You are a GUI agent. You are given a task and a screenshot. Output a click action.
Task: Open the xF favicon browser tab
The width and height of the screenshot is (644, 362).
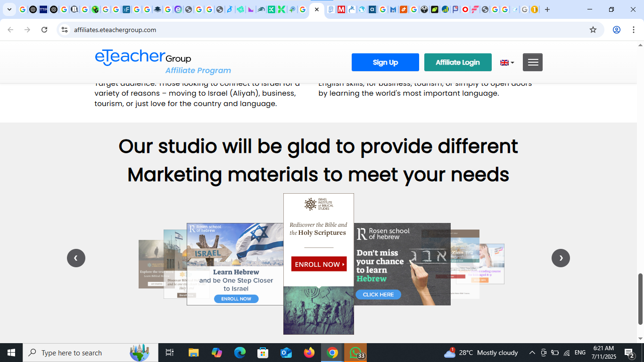tap(126, 9)
